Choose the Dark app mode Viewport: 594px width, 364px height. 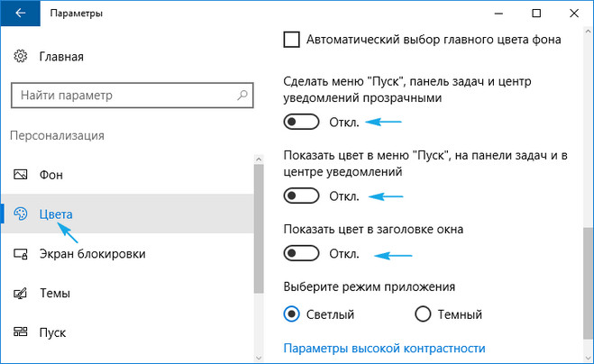click(x=423, y=314)
